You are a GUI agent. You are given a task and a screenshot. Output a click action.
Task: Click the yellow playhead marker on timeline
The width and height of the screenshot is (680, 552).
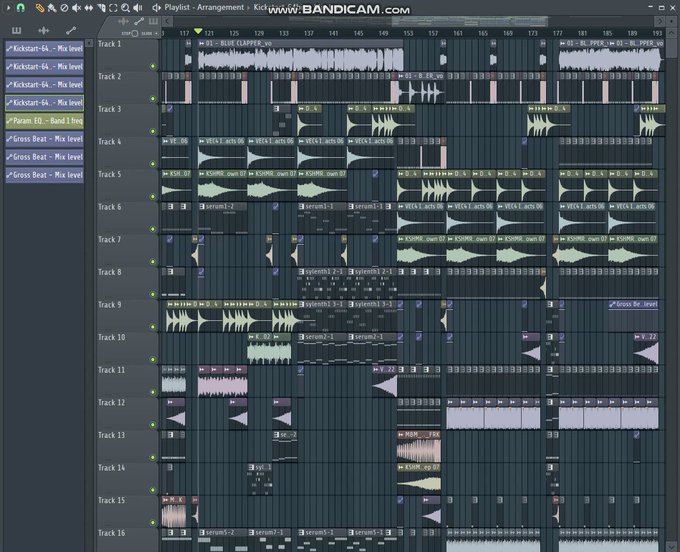click(x=198, y=31)
